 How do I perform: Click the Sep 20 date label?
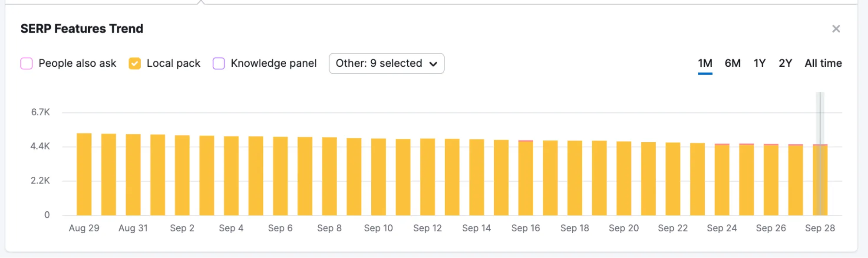pyautogui.click(x=624, y=228)
